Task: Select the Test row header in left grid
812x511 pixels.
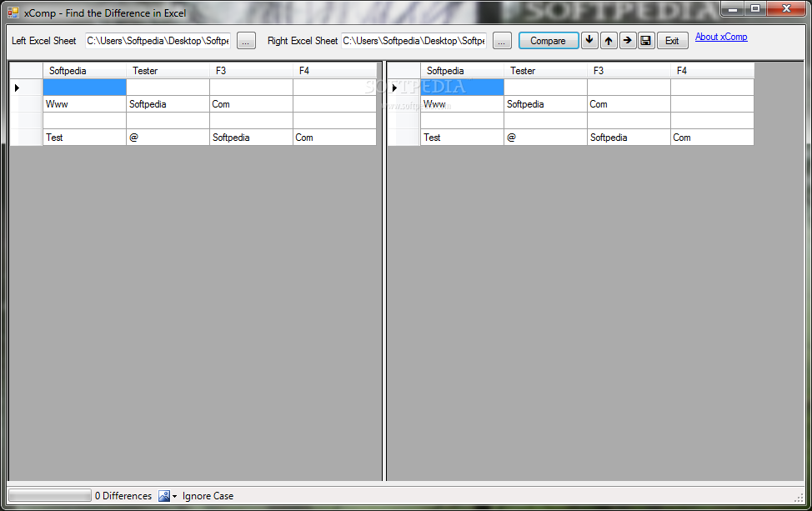Action: (x=27, y=138)
